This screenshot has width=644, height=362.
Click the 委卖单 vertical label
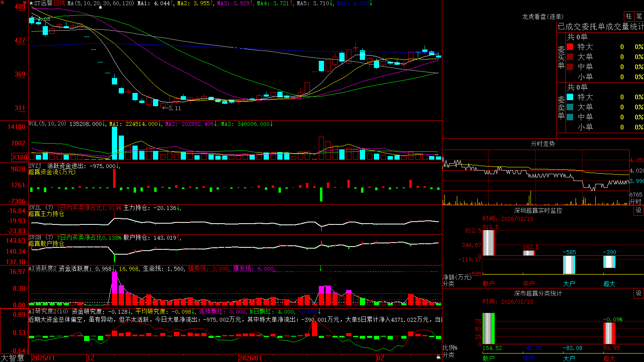pyautogui.click(x=561, y=107)
